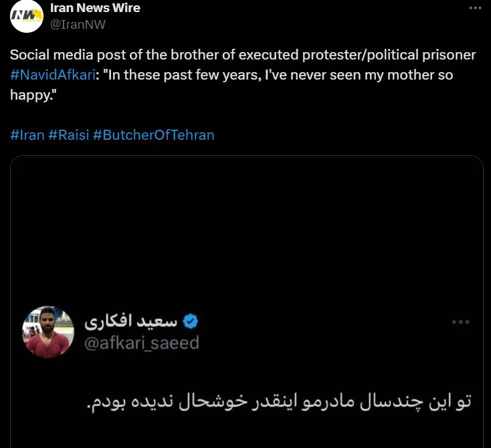Open the embedded screenshot's empty black top area
Image resolution: width=491 pixels, height=448 pixels.
[246, 227]
